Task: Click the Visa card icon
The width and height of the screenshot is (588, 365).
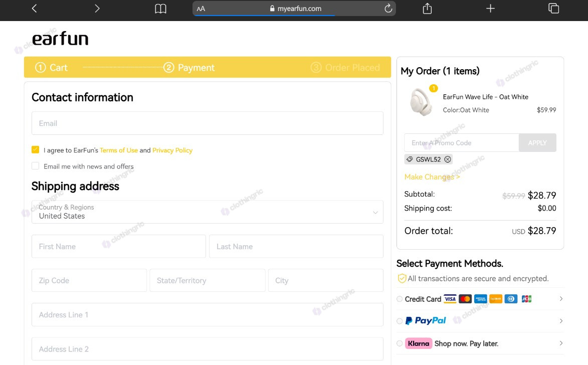Action: 450,299
